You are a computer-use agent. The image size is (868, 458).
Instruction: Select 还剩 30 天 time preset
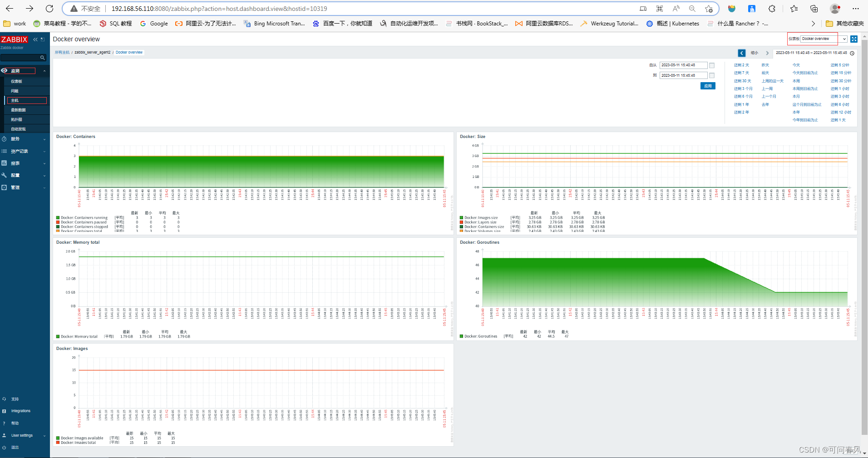742,81
